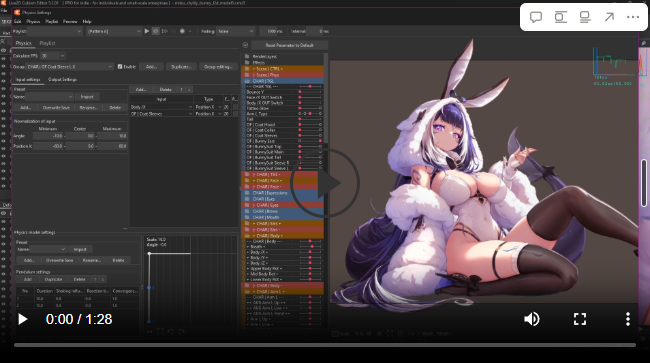Image resolution: width=650 pixels, height=363 pixels.
Task: Click the collapse circle icon beside Reset Parameter
Action: 245,45
